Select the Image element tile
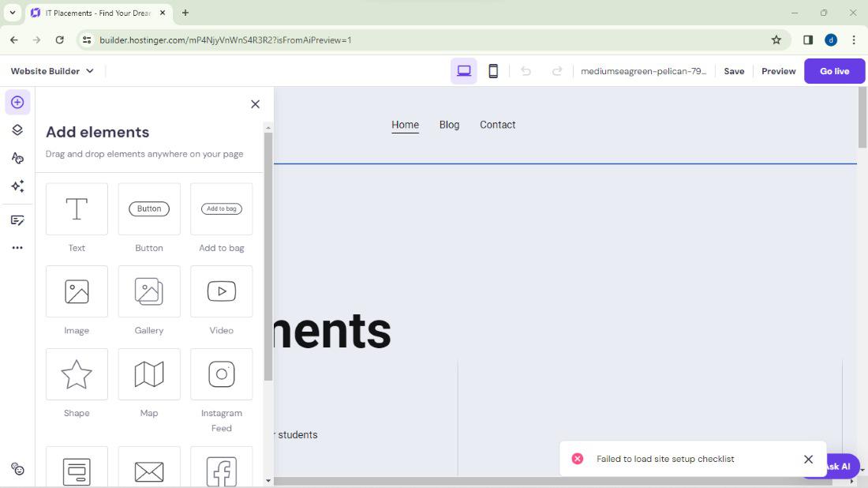Viewport: 868px width, 488px height. point(77,291)
